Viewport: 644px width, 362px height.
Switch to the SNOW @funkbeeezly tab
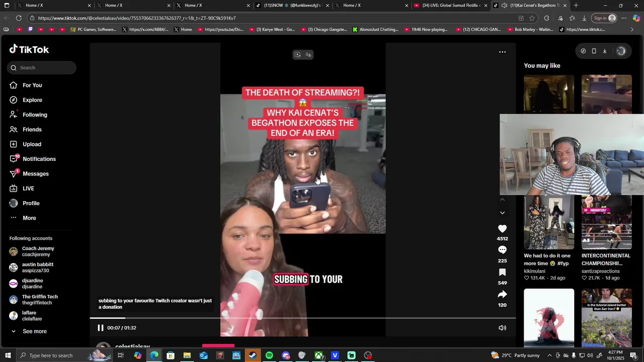coord(292,6)
